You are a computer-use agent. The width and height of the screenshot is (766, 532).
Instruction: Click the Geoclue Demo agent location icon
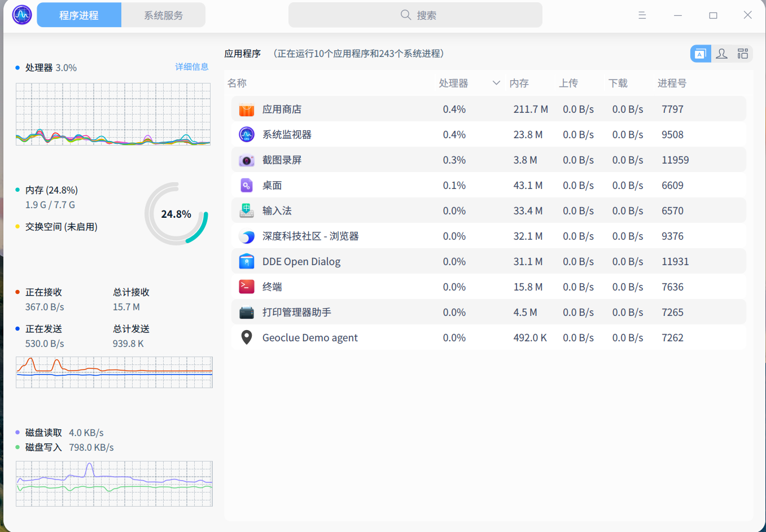coord(247,337)
